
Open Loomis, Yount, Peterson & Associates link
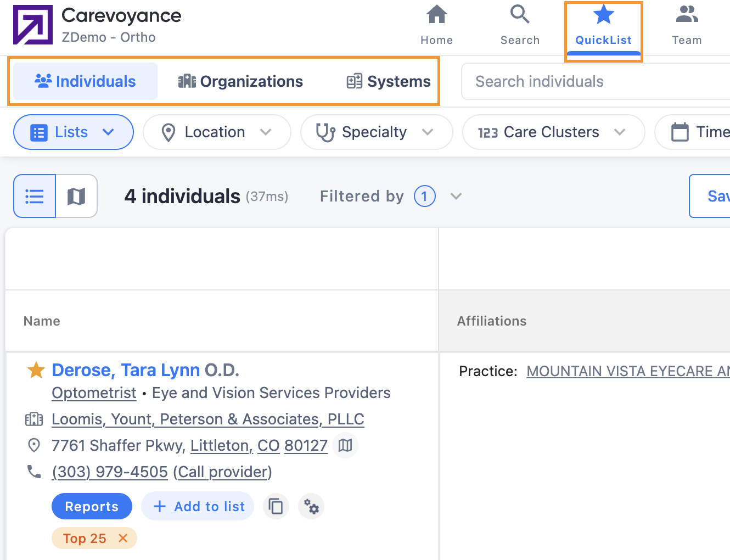[208, 419]
